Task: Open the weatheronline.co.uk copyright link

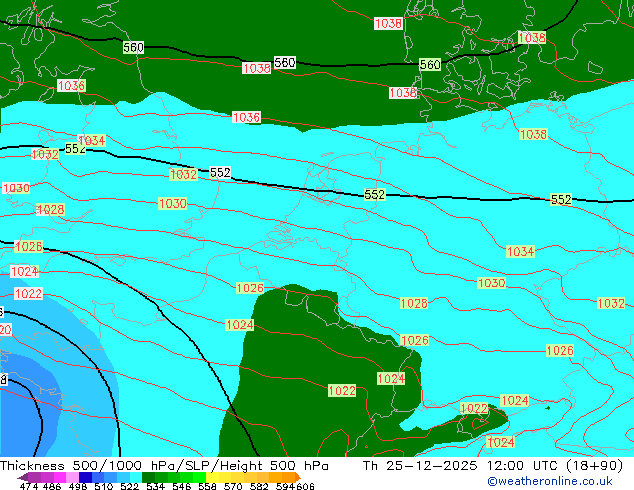Action: pos(550,481)
